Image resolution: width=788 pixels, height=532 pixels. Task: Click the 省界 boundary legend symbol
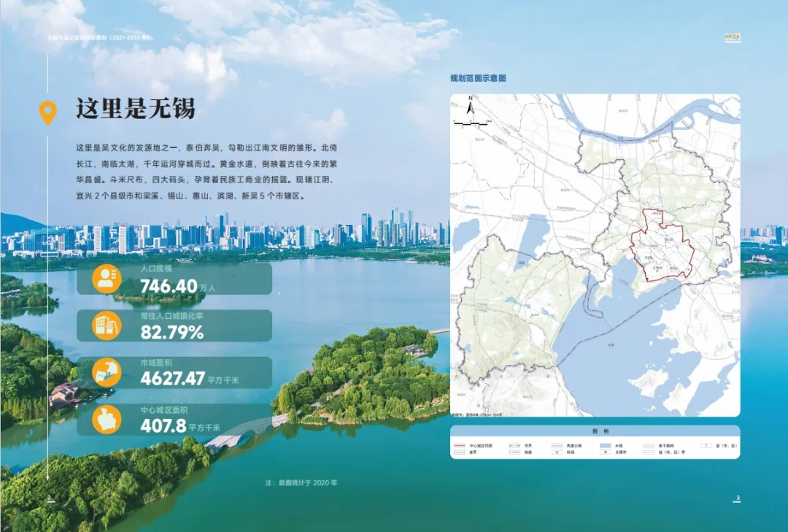click(460, 452)
